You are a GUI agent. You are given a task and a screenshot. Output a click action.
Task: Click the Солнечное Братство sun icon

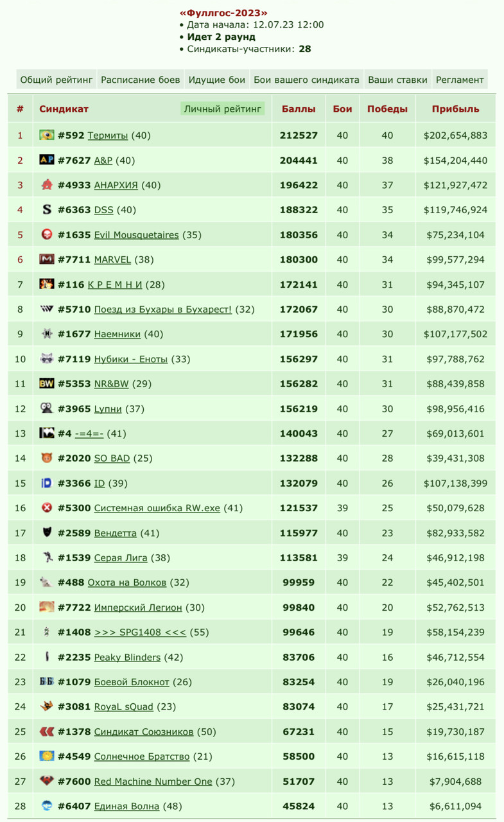pyautogui.click(x=46, y=756)
